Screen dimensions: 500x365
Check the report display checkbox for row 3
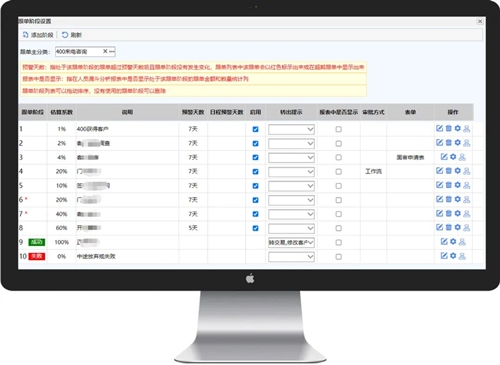point(338,157)
